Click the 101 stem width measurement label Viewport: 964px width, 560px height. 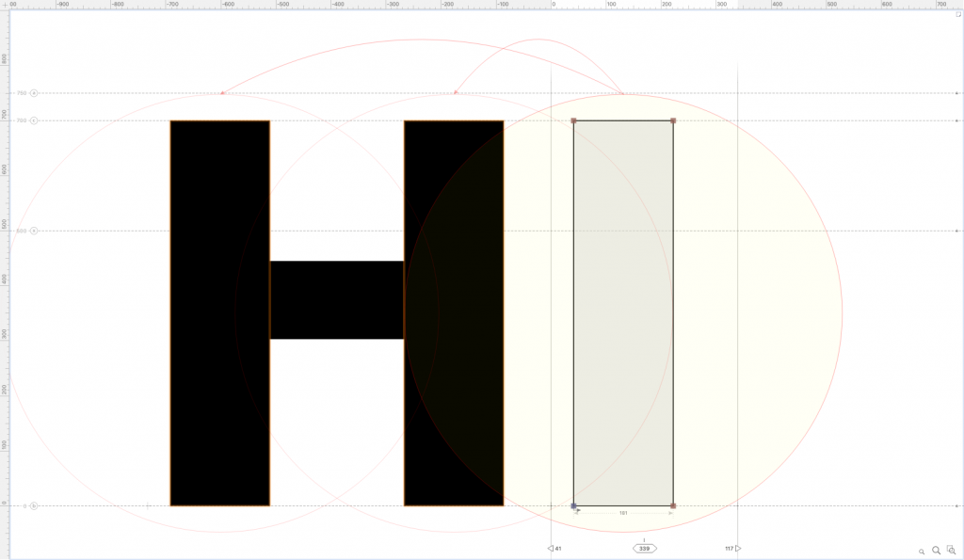623,513
